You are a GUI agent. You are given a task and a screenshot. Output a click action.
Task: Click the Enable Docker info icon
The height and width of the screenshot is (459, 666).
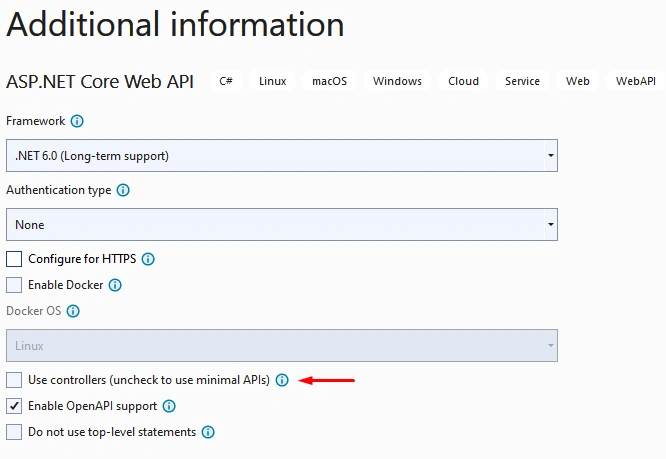[x=115, y=285]
